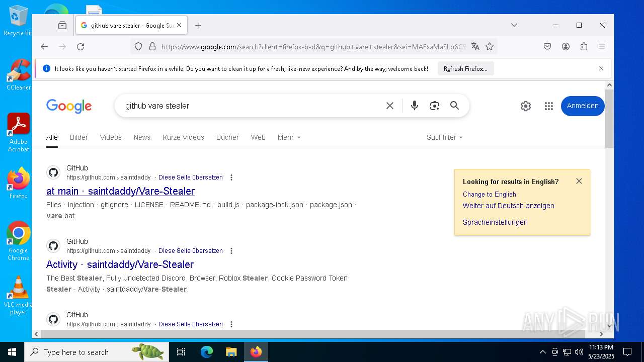Open notifications action center
644x362 pixels.
[627, 352]
